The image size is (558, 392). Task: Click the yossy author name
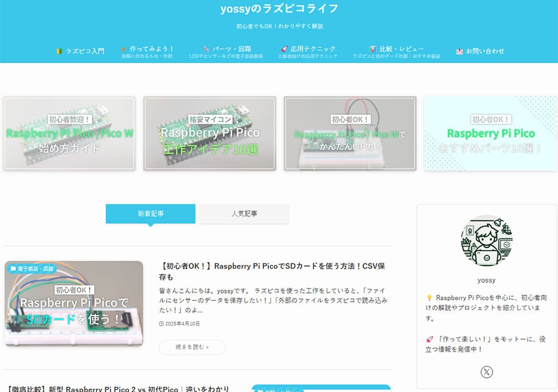[x=487, y=280]
